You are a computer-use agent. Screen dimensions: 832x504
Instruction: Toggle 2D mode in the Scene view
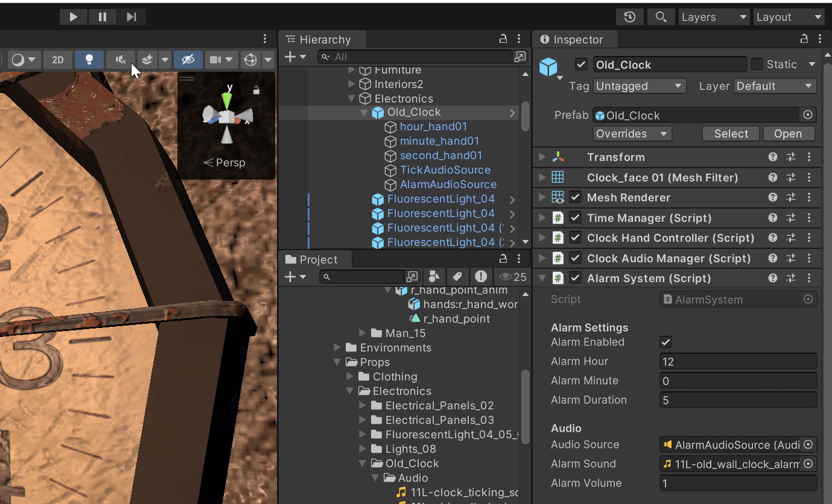pyautogui.click(x=58, y=60)
